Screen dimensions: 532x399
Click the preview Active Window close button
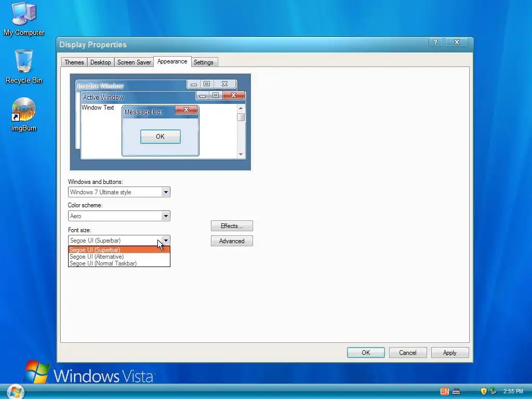(x=233, y=95)
